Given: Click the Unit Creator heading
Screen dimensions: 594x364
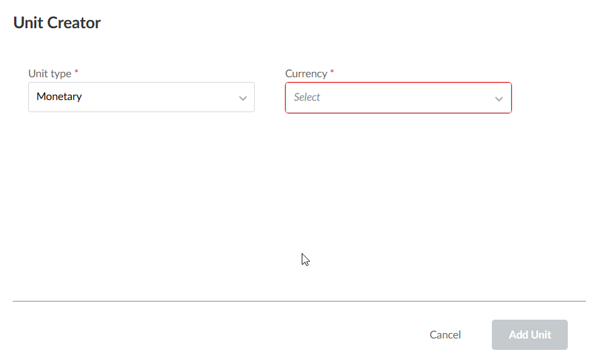Looking at the screenshot, I should coord(57,23).
